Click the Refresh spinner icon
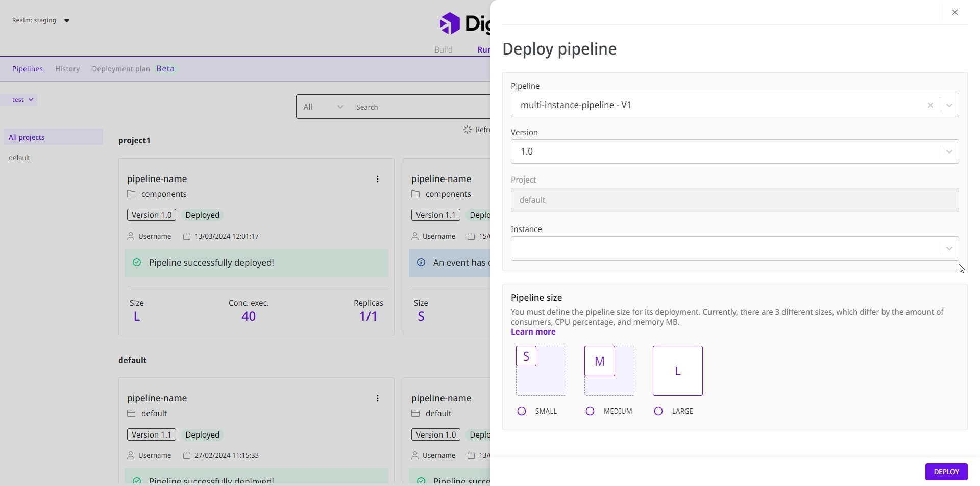 point(467,130)
